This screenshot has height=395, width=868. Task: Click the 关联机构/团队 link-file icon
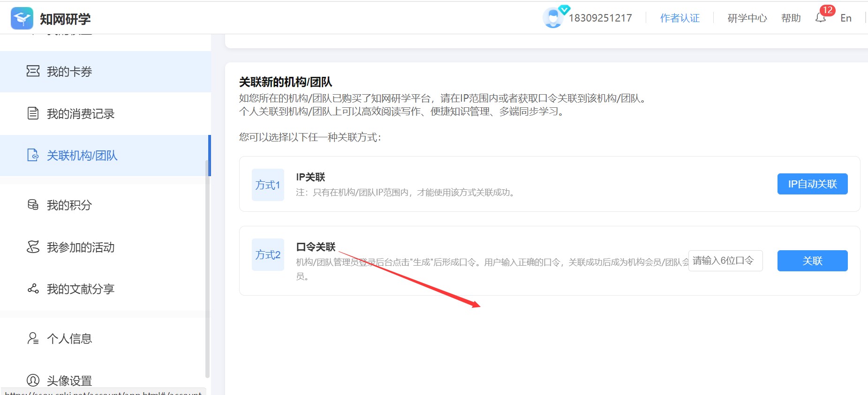(x=33, y=155)
